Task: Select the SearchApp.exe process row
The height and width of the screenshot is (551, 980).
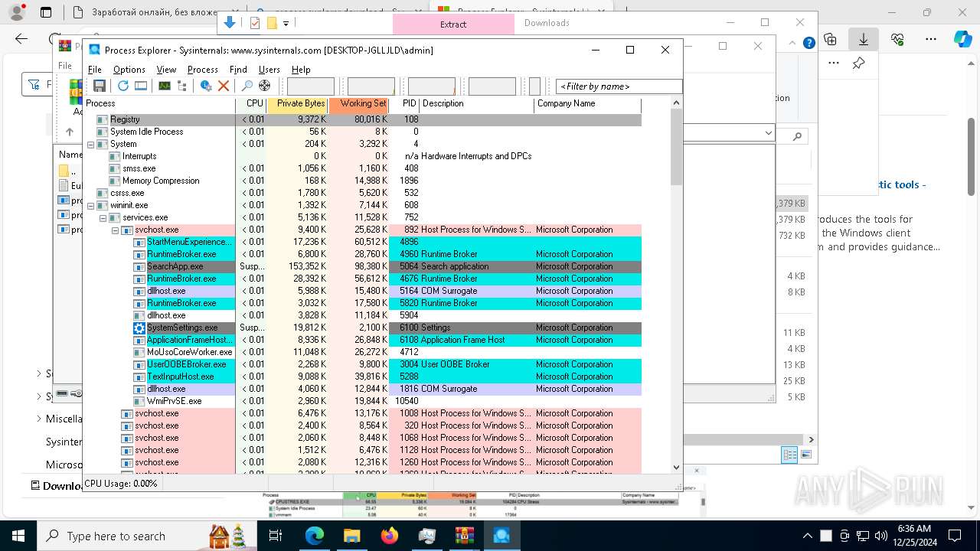Action: coord(363,266)
